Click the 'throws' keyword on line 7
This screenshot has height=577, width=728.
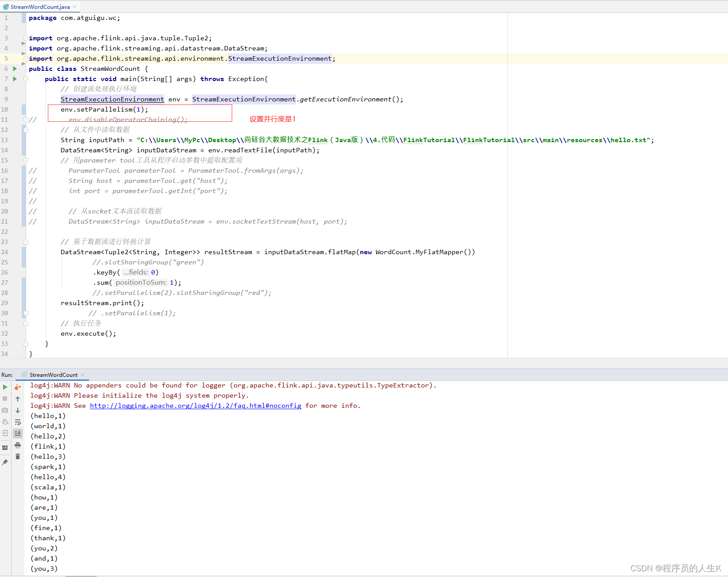click(x=212, y=79)
